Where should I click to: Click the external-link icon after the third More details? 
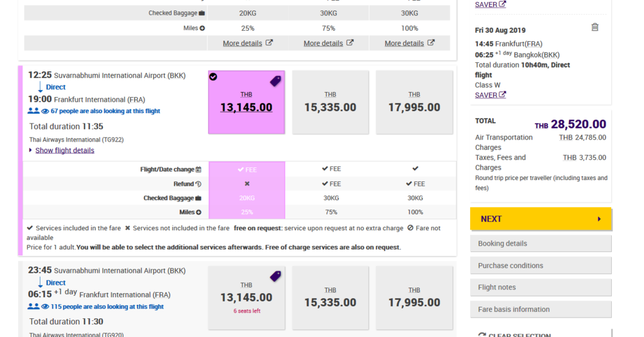point(431,42)
